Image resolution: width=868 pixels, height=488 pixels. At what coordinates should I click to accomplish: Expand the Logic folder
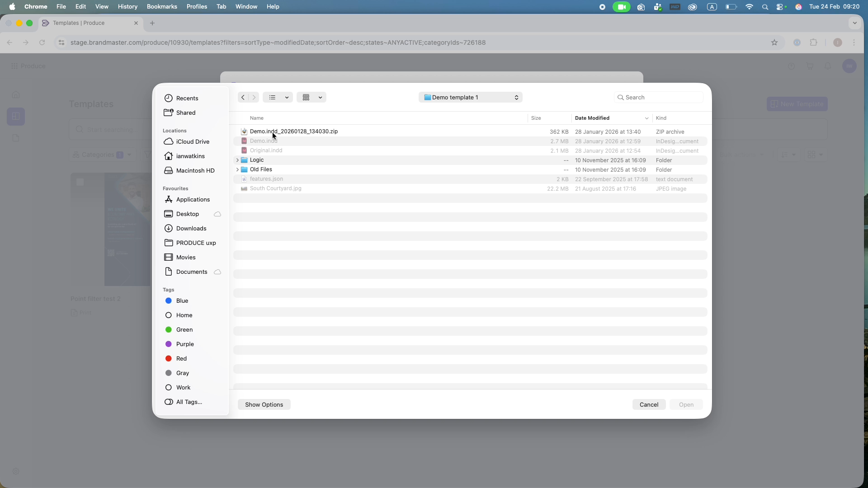coord(237,160)
